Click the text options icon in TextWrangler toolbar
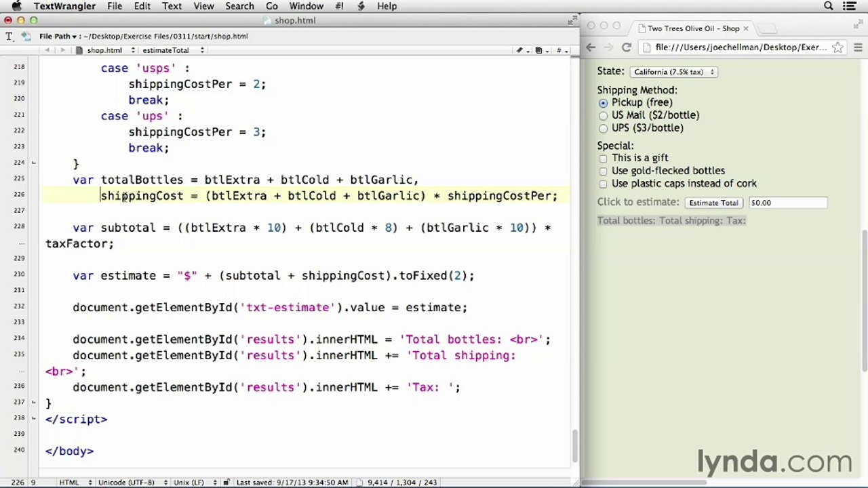 coord(9,36)
